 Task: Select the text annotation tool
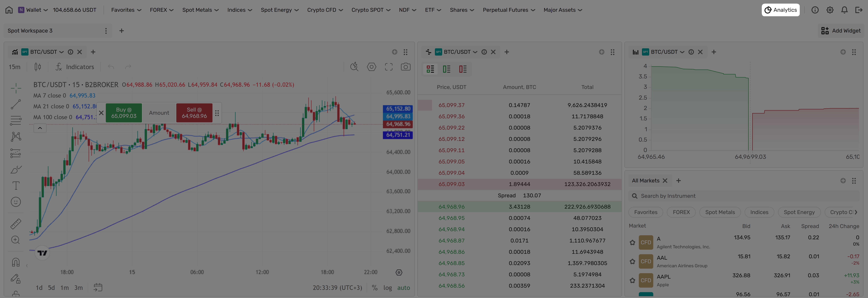[16, 186]
